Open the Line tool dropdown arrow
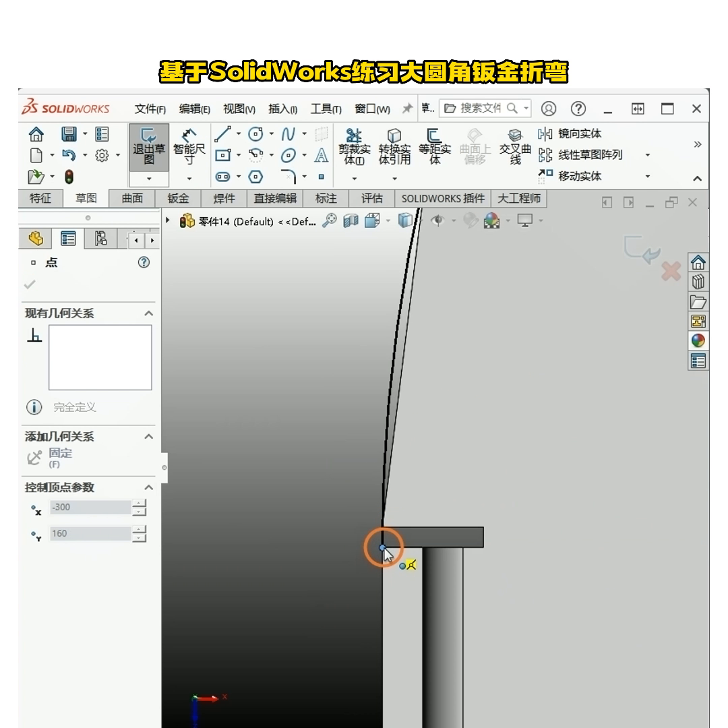The height and width of the screenshot is (728, 728). pos(239,133)
